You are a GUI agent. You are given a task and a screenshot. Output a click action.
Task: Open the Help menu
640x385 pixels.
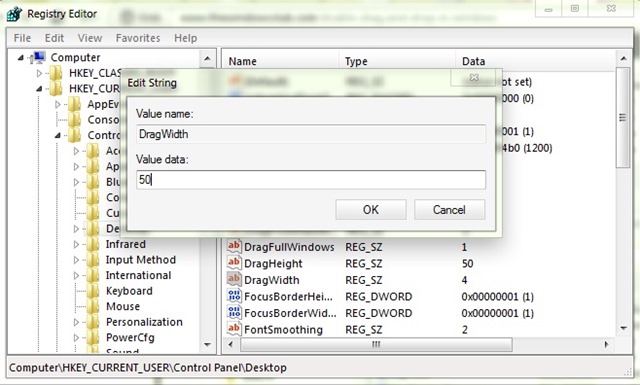pos(186,38)
